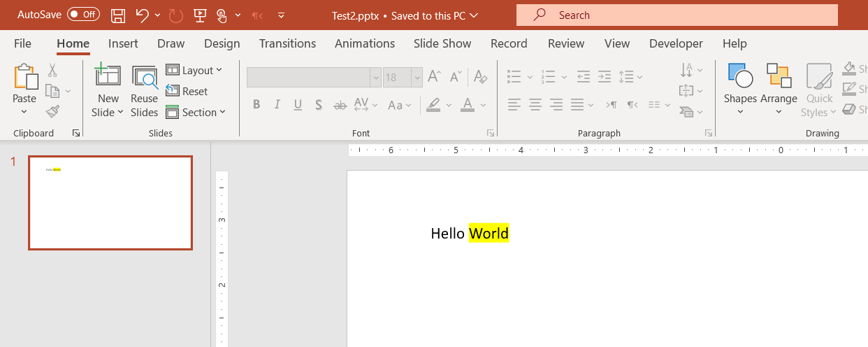Open the font size dropdown
Screen dimensions: 868x347
click(x=417, y=77)
